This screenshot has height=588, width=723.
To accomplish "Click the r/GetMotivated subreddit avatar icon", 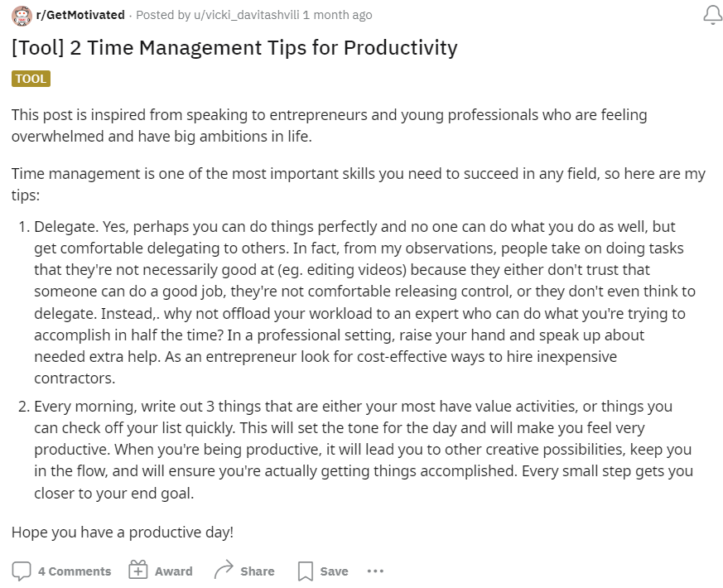I will [22, 16].
